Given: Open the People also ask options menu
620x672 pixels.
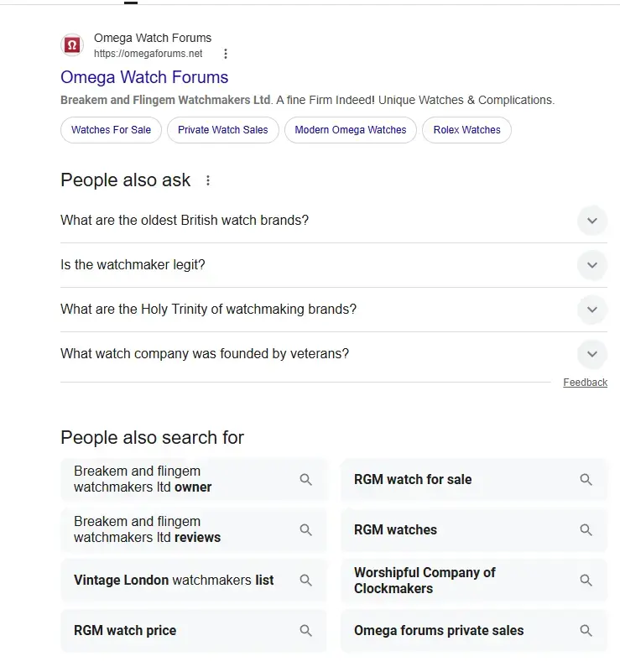Looking at the screenshot, I should 208,180.
